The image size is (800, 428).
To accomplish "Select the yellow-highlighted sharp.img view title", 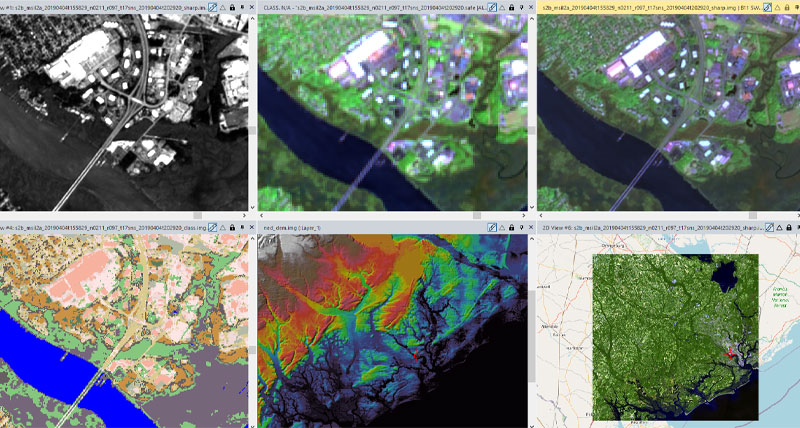I will [x=640, y=6].
